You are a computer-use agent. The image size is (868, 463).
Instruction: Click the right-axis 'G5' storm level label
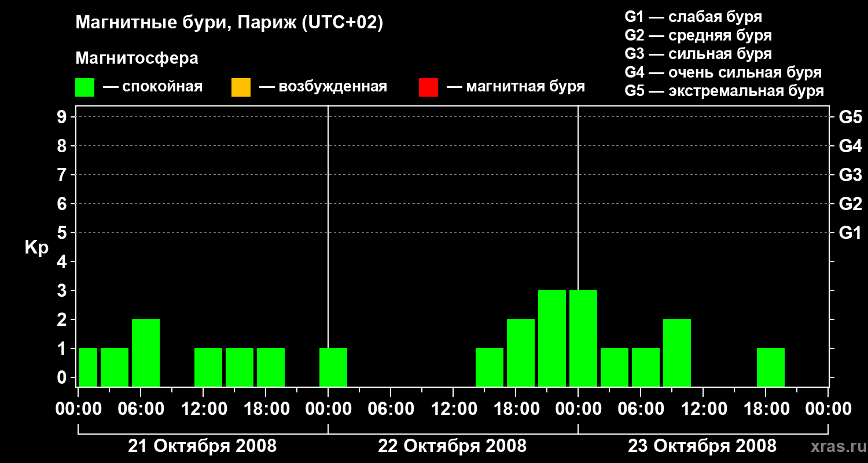(x=850, y=117)
